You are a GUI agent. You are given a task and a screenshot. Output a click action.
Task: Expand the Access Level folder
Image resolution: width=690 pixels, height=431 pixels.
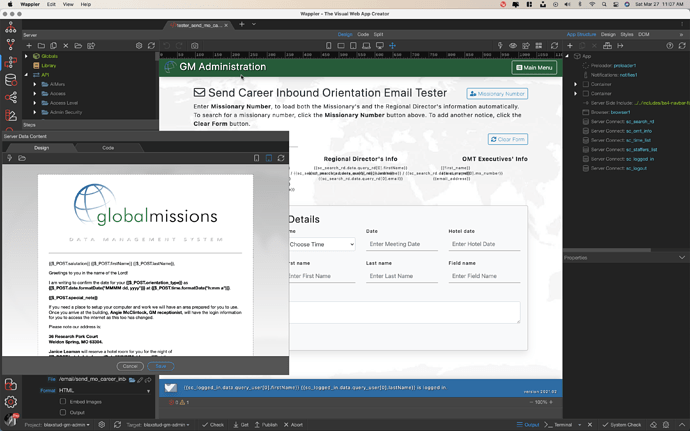tap(35, 103)
